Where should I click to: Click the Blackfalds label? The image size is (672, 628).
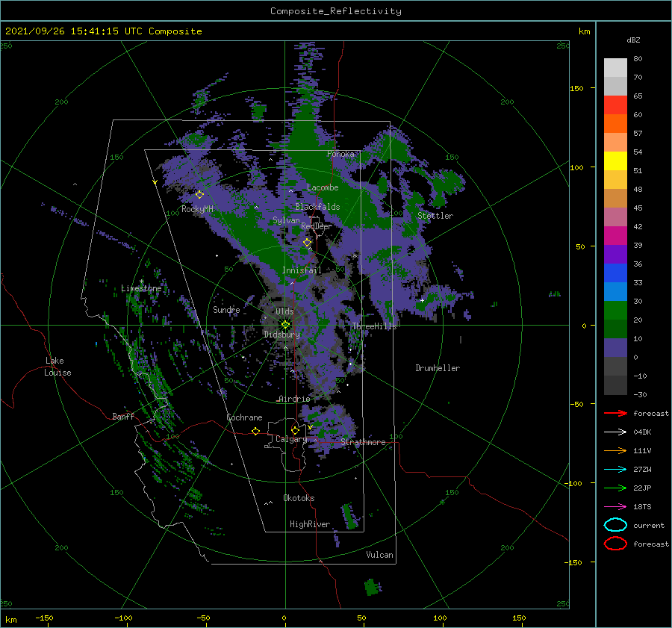[317, 207]
